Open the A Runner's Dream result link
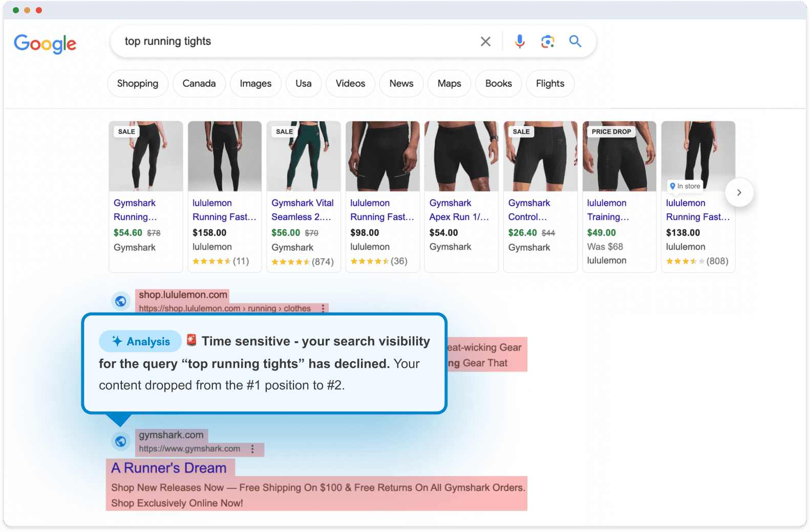This screenshot has width=810, height=532. pos(169,468)
